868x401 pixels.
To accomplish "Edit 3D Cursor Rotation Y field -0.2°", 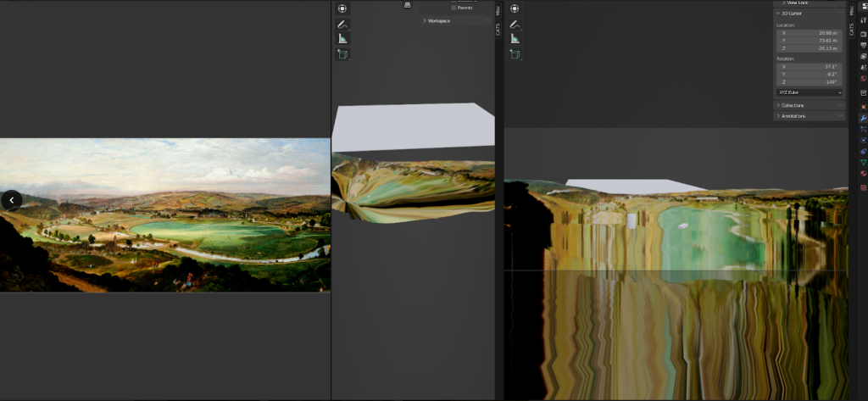I will tap(810, 74).
